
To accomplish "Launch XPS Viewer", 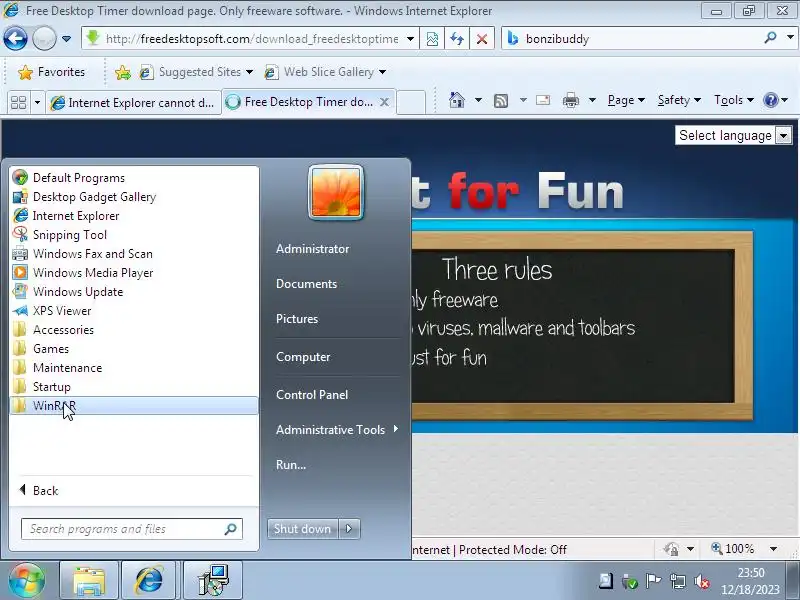I will coord(134,311).
